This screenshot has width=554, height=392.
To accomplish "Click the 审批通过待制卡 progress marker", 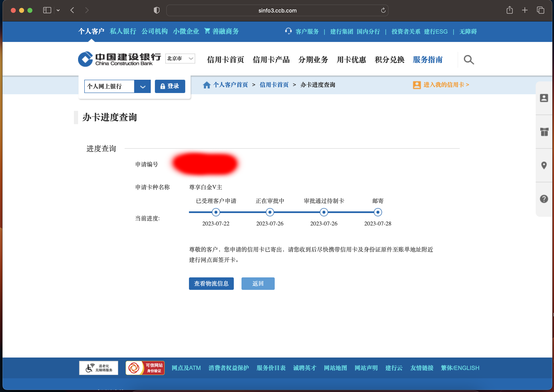I will (x=324, y=212).
